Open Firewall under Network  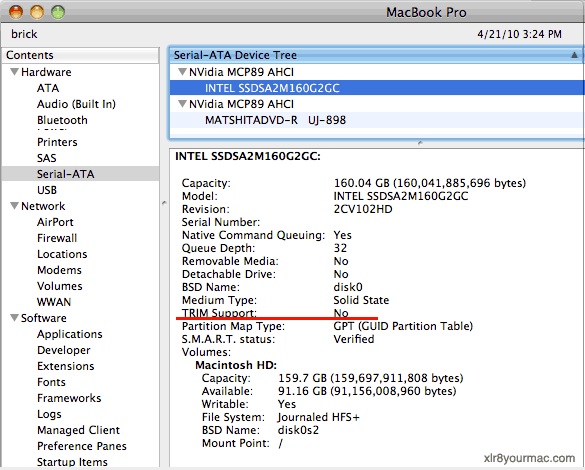click(57, 238)
